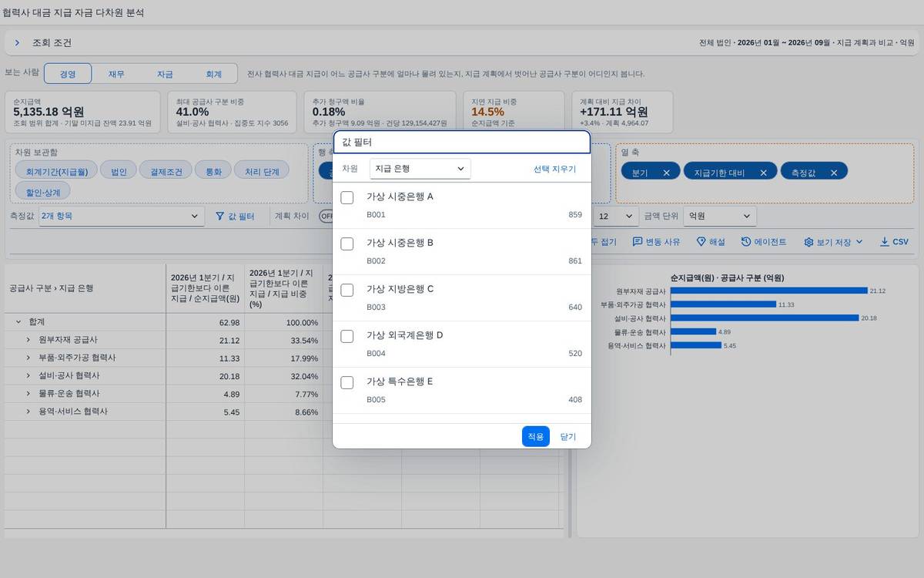
Task: Open the 차원 dropdown showing 지급 은행
Action: 420,169
